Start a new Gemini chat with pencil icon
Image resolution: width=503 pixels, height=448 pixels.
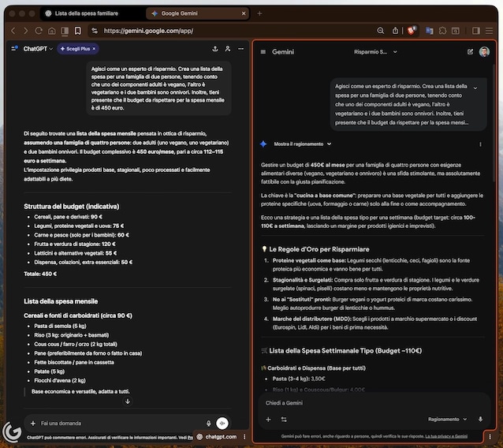pyautogui.click(x=471, y=52)
